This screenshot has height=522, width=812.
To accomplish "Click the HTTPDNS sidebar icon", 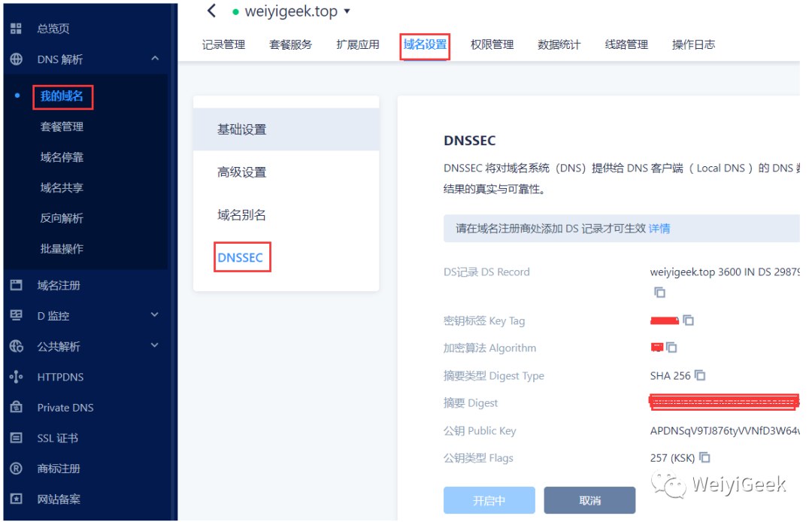I will tap(16, 377).
